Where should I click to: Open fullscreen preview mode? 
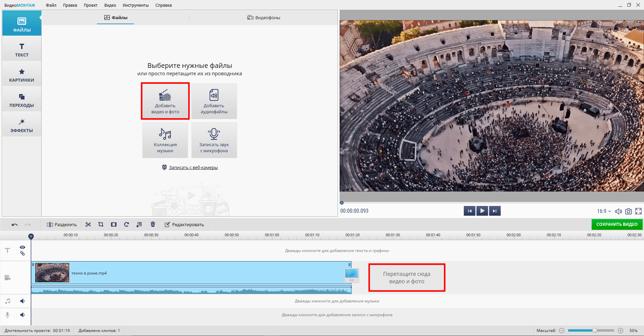tap(638, 211)
